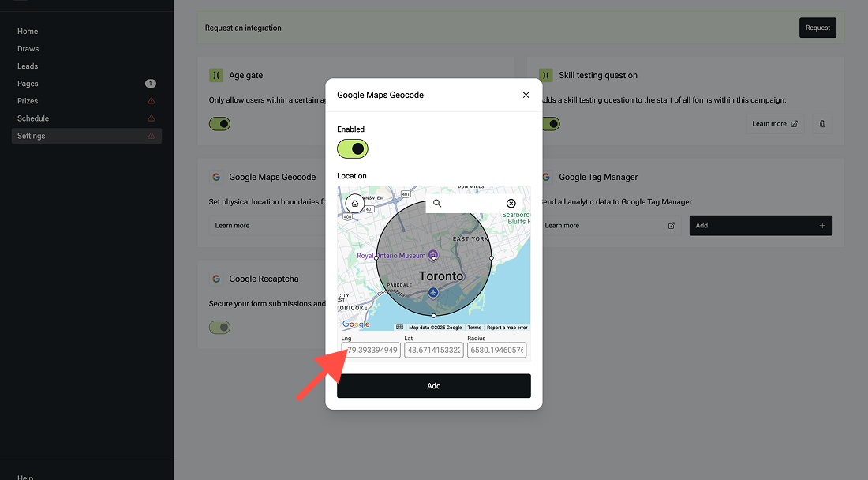Go to Home in the sidebar
This screenshot has width=868, height=480.
28,32
